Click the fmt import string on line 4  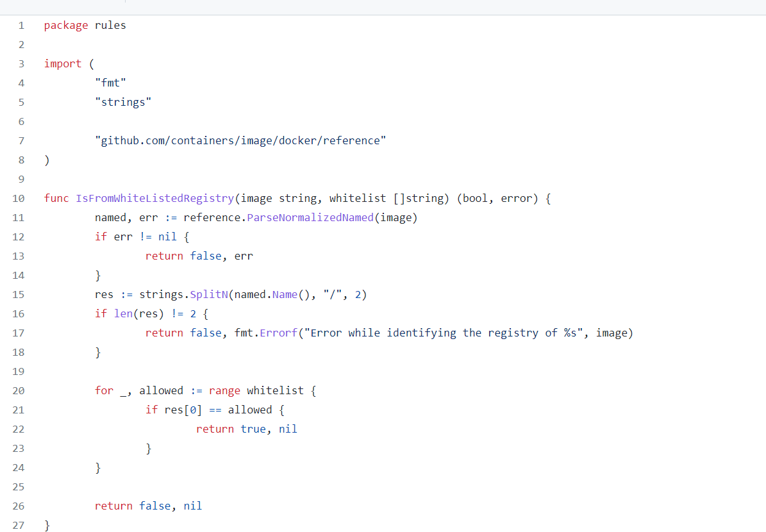point(110,82)
